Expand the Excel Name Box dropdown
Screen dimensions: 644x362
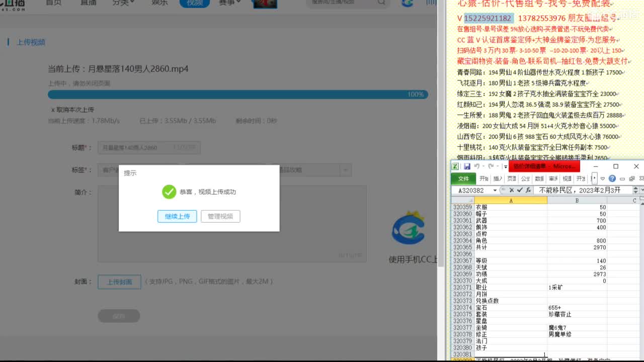tap(495, 190)
